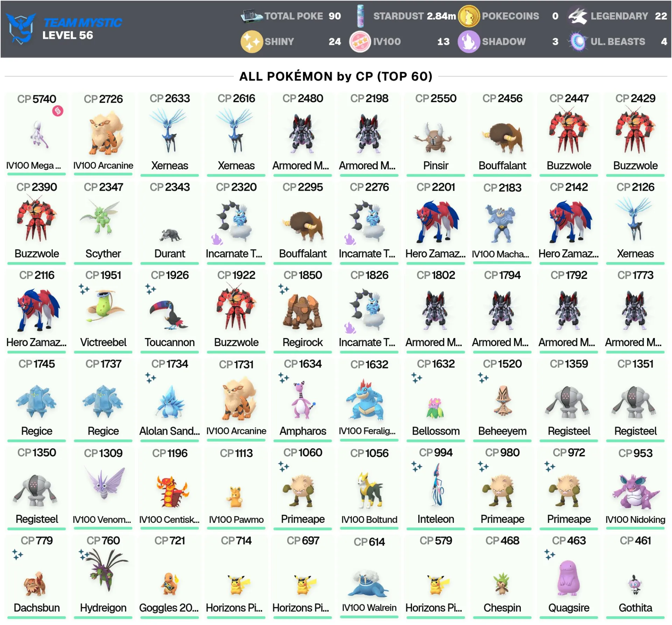Open the IV100 Boltund CP 1056 card
The image size is (672, 625).
[x=369, y=489]
